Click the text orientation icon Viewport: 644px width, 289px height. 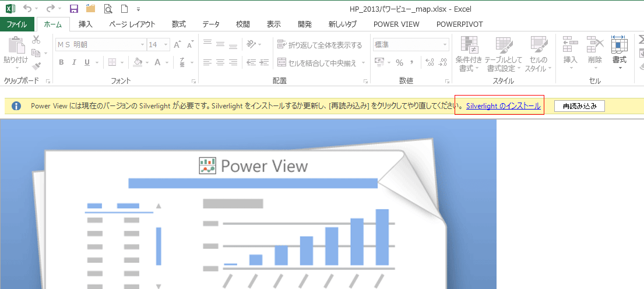tap(251, 44)
